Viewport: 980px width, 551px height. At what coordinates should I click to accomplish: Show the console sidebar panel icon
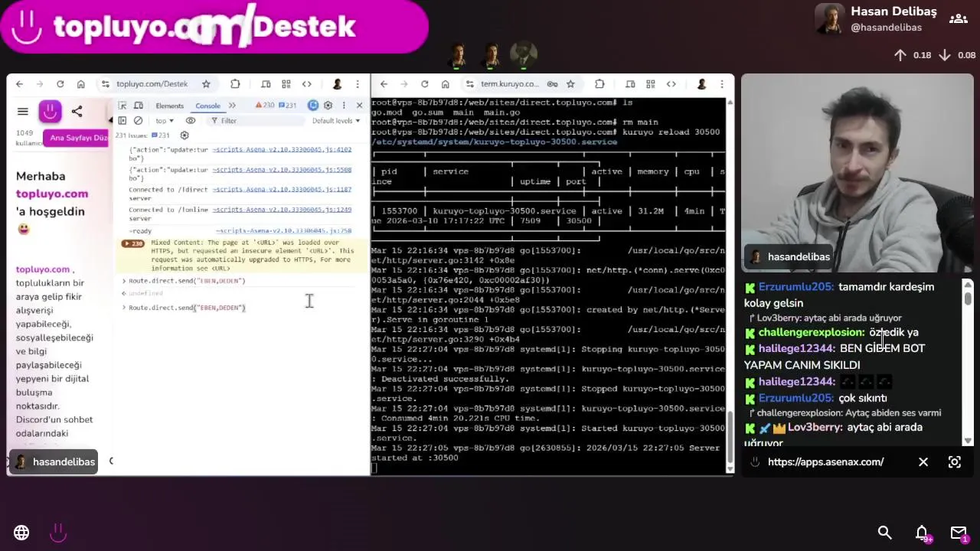[x=122, y=121]
